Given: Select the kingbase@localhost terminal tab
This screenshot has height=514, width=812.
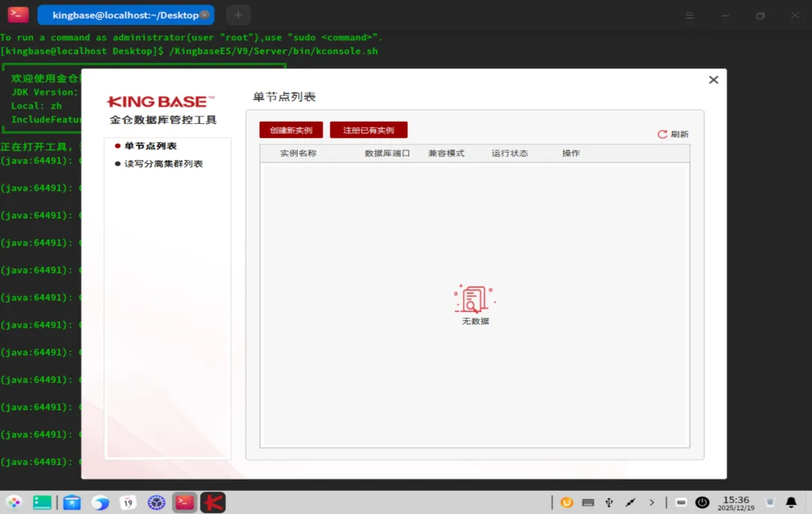Looking at the screenshot, I should click(126, 15).
